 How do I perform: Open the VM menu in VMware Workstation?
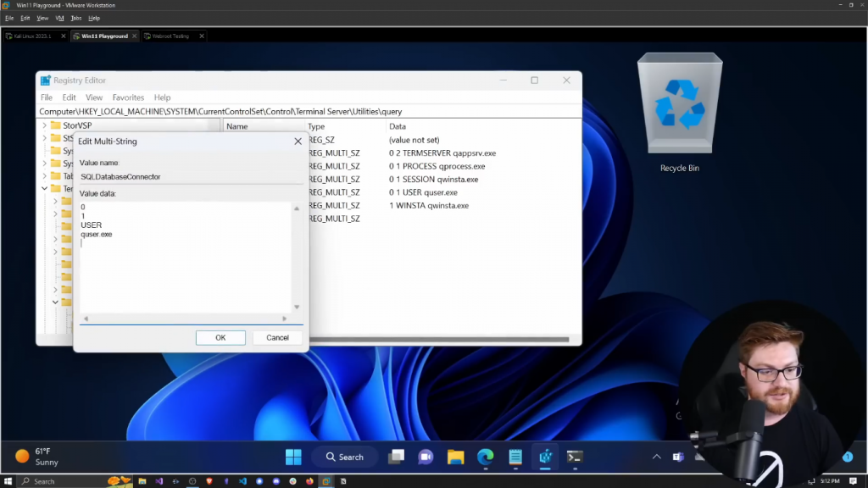click(x=59, y=18)
